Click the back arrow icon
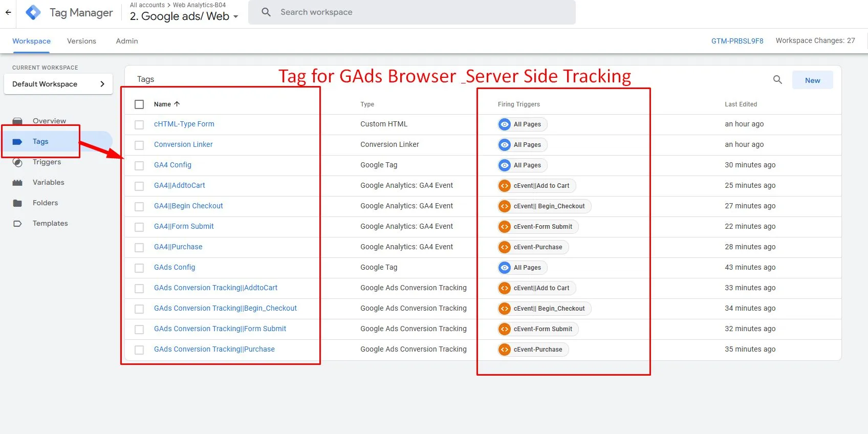 (x=8, y=12)
